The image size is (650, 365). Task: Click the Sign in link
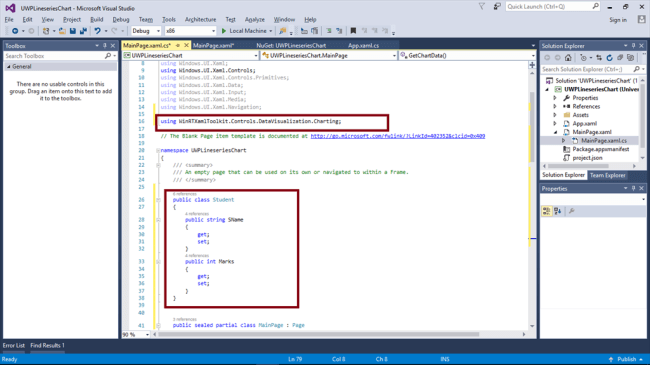coord(618,20)
